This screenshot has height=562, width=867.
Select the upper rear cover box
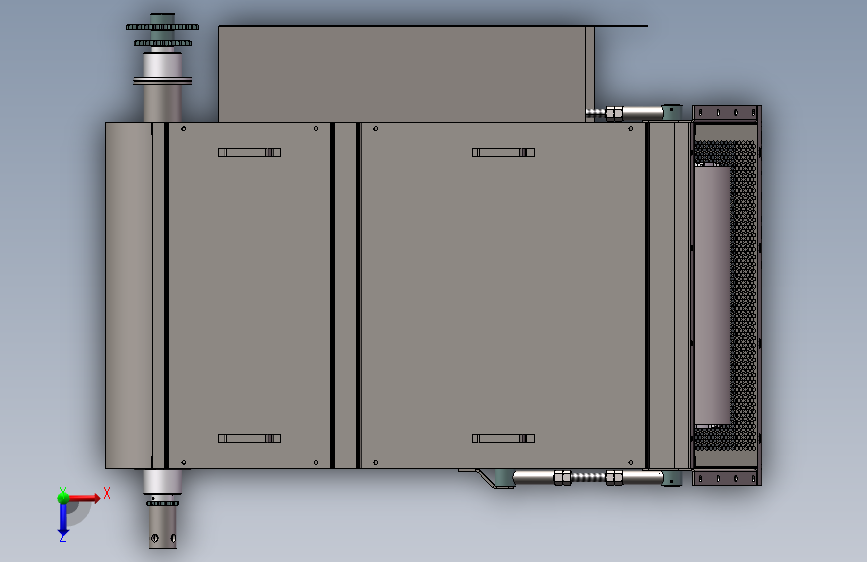coord(405,74)
